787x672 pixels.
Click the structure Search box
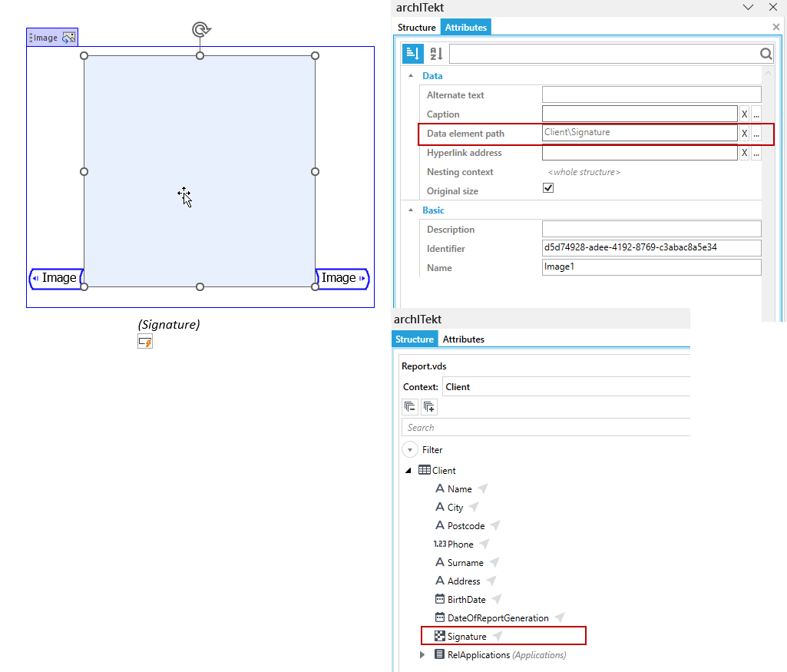(546, 428)
